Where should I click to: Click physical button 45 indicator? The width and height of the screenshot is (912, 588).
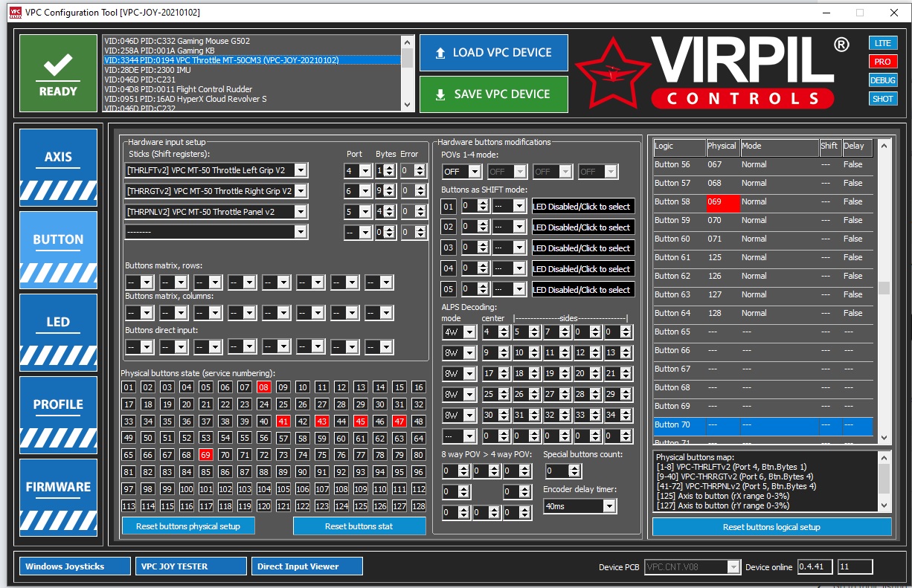(x=361, y=421)
